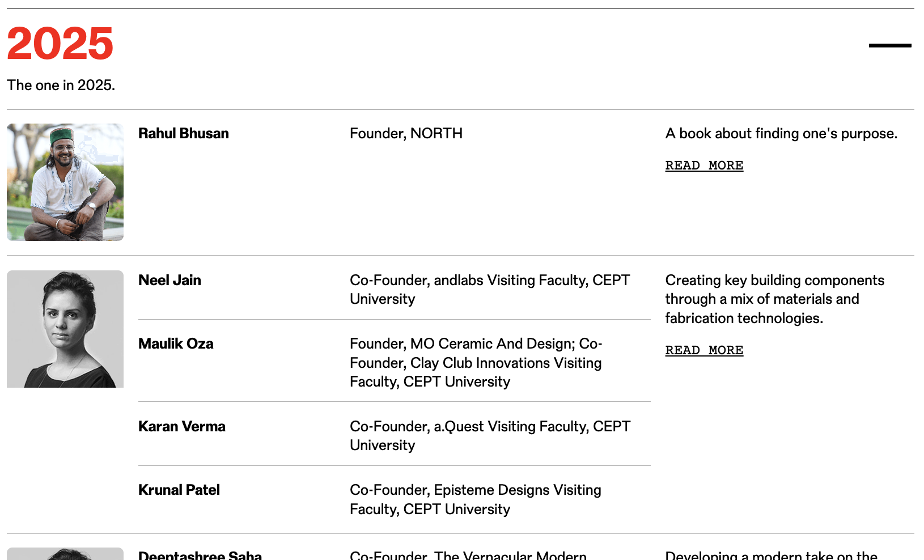The width and height of the screenshot is (924, 560).
Task: Click the red 2025 heading
Action: pyautogui.click(x=60, y=44)
